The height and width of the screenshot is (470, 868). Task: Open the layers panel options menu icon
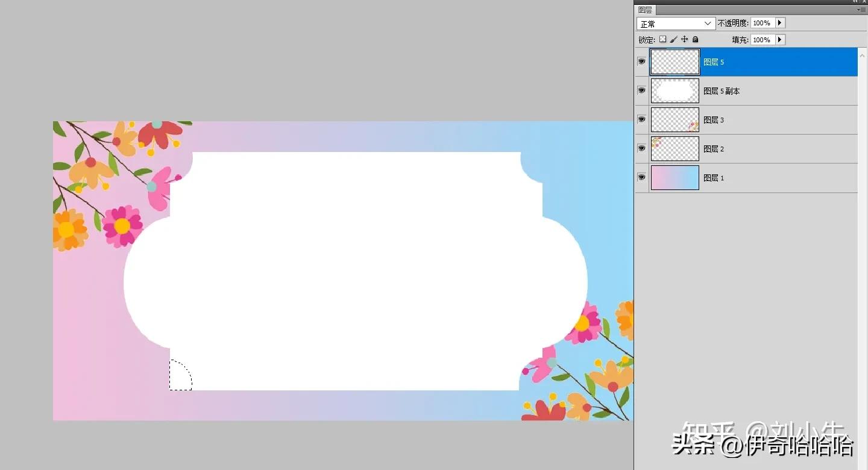point(861,10)
